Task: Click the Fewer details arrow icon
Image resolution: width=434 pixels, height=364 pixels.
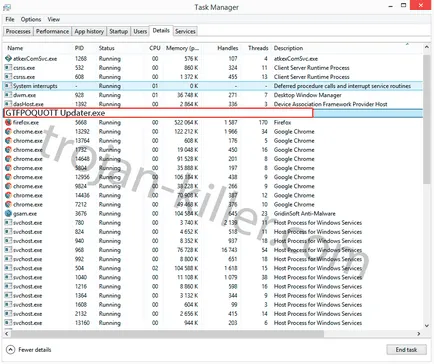Action: [11, 350]
